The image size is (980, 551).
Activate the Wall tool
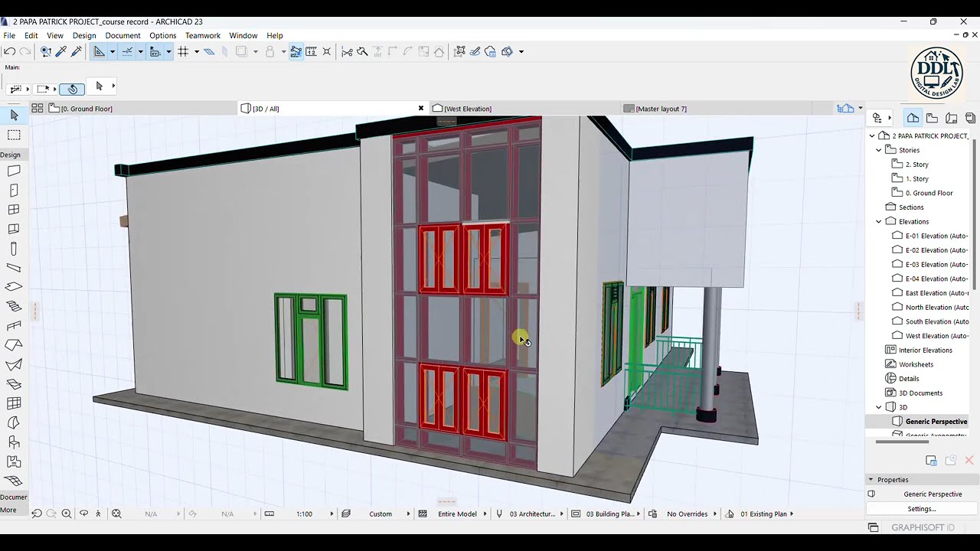click(14, 171)
